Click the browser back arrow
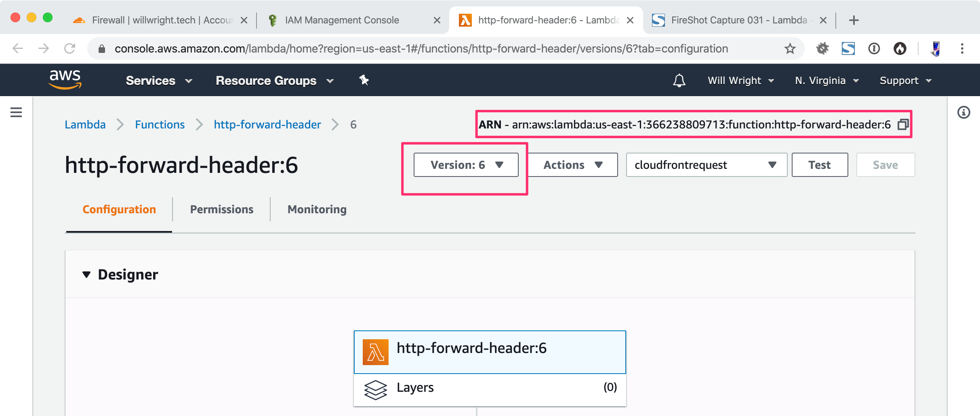Image resolution: width=980 pixels, height=416 pixels. (18, 48)
